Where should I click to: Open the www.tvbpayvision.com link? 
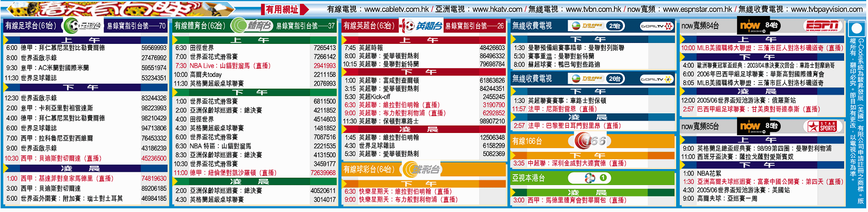tap(827, 9)
